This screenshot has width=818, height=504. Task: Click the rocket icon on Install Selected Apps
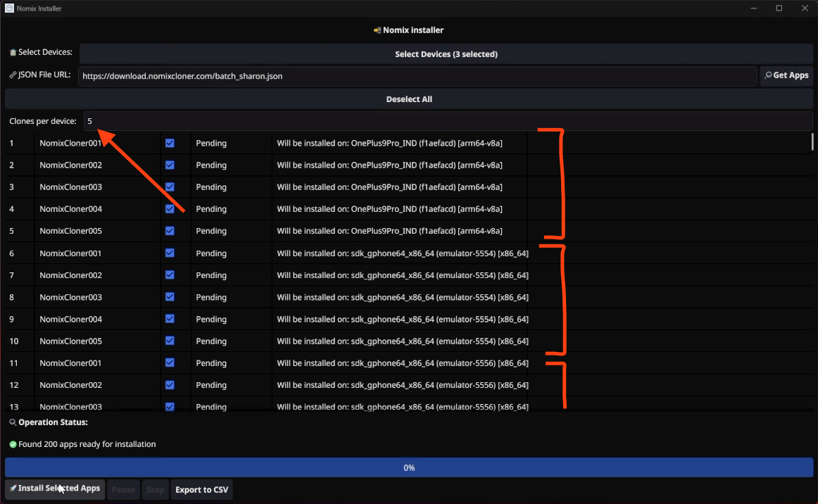point(13,489)
